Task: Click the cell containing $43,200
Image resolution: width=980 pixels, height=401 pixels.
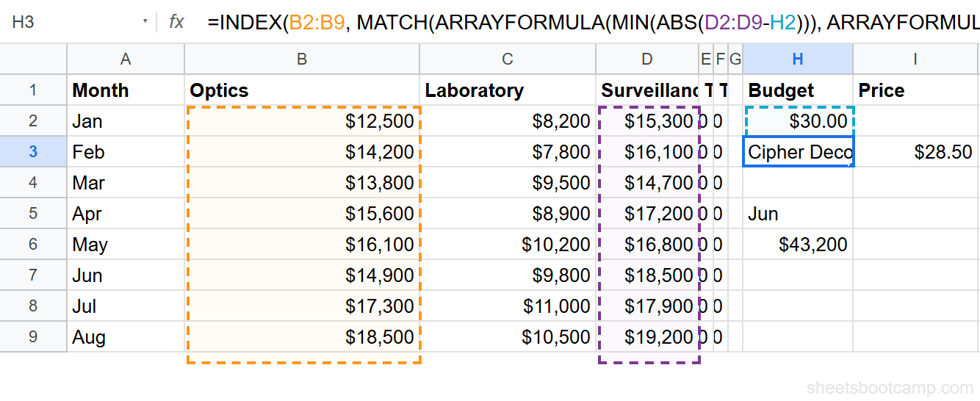Action: click(x=798, y=245)
